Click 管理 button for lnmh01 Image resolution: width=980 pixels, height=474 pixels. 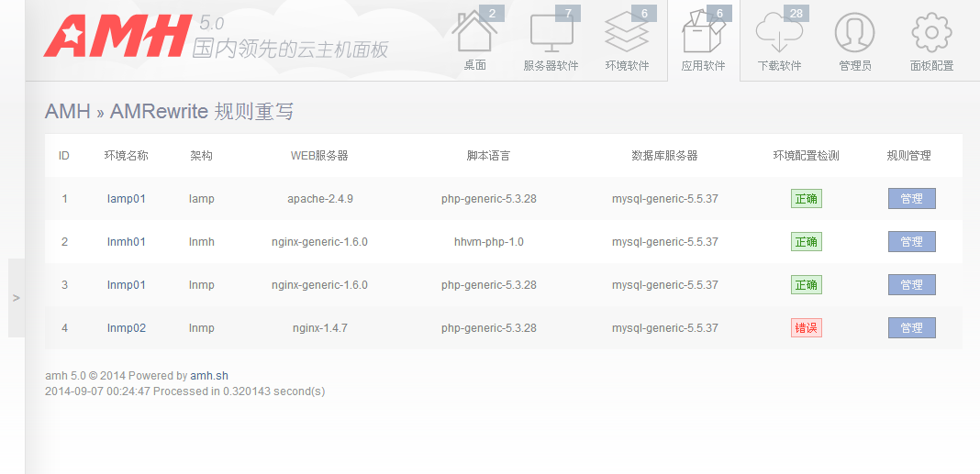[911, 242]
